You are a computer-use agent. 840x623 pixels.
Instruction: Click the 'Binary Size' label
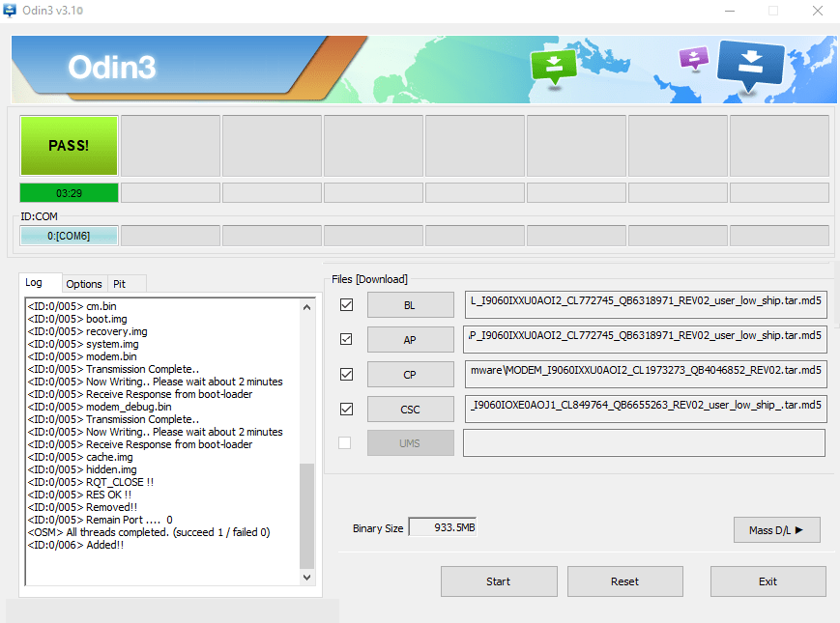click(378, 528)
